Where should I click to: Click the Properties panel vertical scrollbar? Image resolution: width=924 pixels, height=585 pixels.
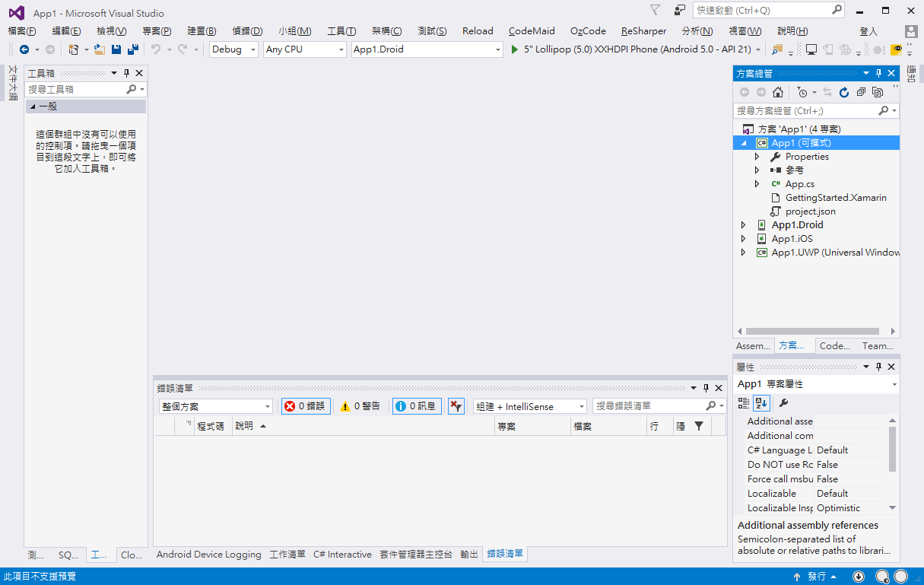pos(892,449)
